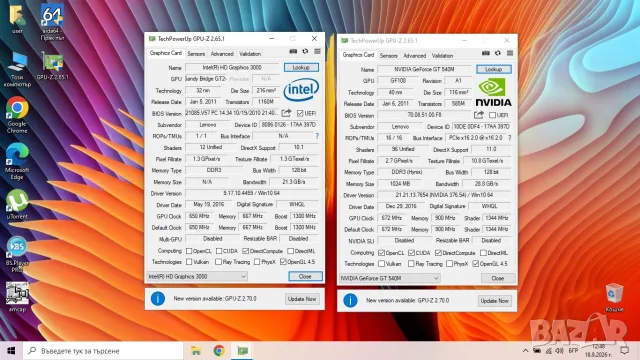Viewport: 640px width, 360px height.
Task: Click the Intel logo in GPU-Z
Action: (x=301, y=89)
